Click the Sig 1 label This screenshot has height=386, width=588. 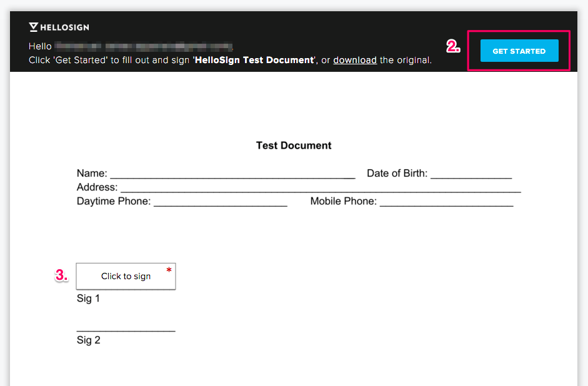[89, 299]
